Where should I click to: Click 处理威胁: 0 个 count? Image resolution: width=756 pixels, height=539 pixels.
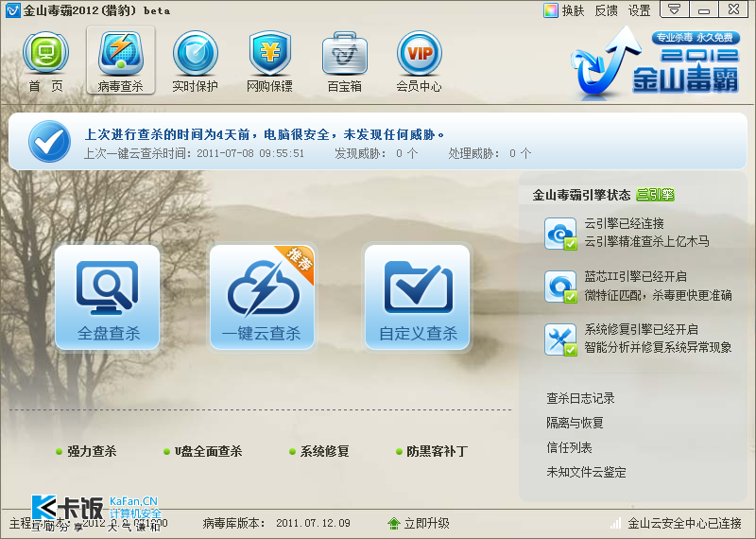coord(490,153)
